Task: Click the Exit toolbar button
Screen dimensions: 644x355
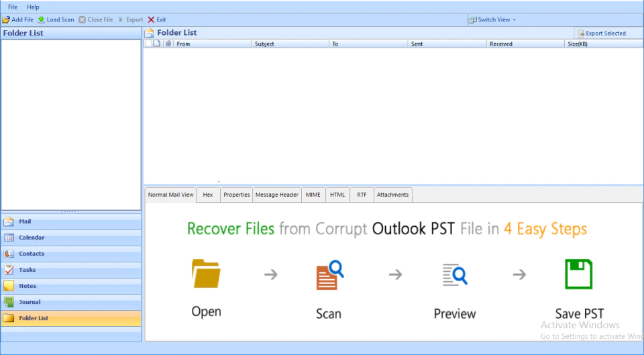Action: (x=157, y=19)
